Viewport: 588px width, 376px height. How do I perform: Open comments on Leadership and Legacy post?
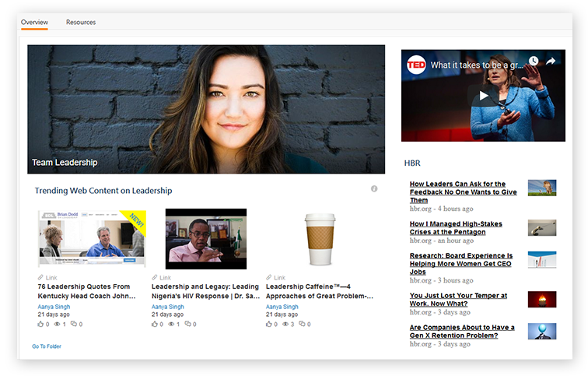click(x=188, y=324)
